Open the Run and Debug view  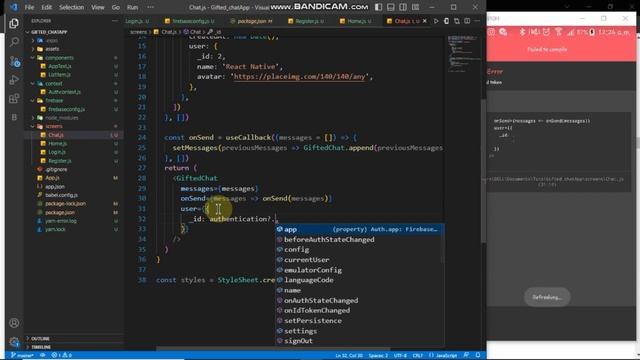14,80
